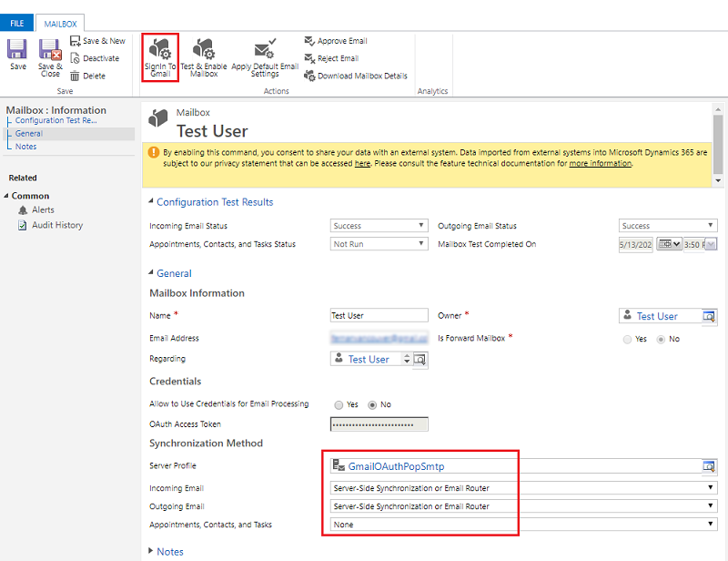
Task: Click the Regarding lookup search icon
Action: [420, 360]
